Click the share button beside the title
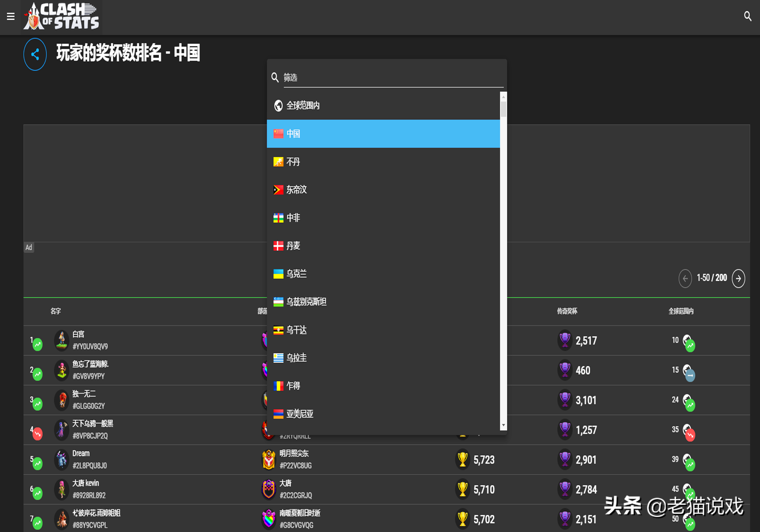The width and height of the screenshot is (760, 532). pyautogui.click(x=35, y=54)
